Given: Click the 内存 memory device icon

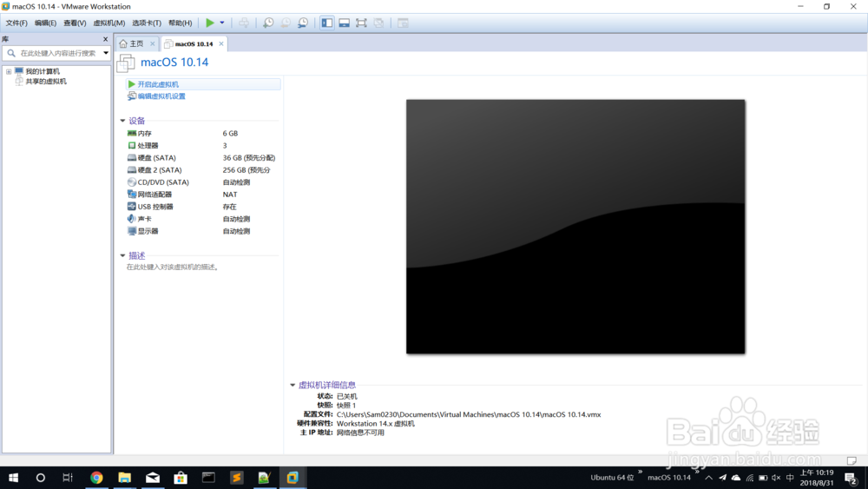Looking at the screenshot, I should coord(132,134).
